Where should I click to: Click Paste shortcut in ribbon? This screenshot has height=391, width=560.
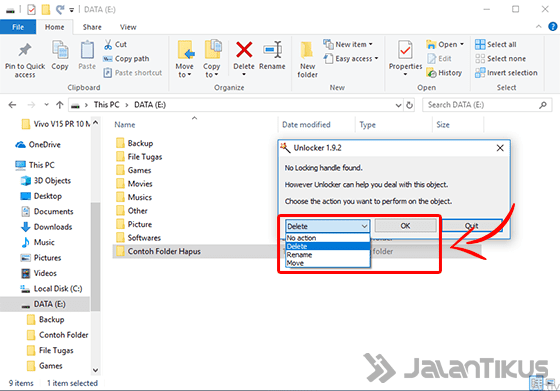point(133,73)
